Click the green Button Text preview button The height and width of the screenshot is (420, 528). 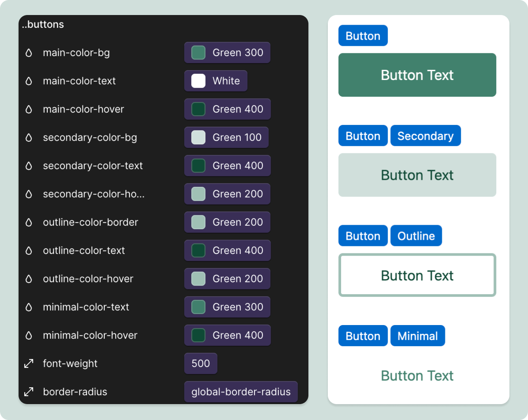(x=417, y=75)
